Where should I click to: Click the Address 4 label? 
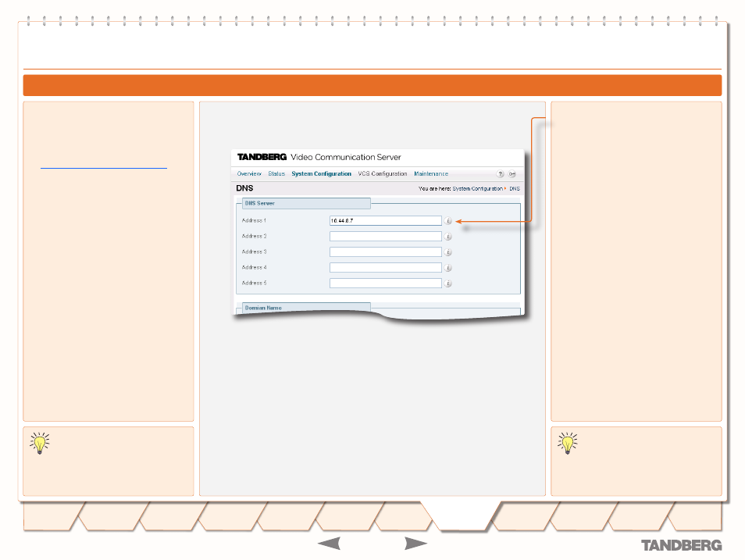pos(255,268)
